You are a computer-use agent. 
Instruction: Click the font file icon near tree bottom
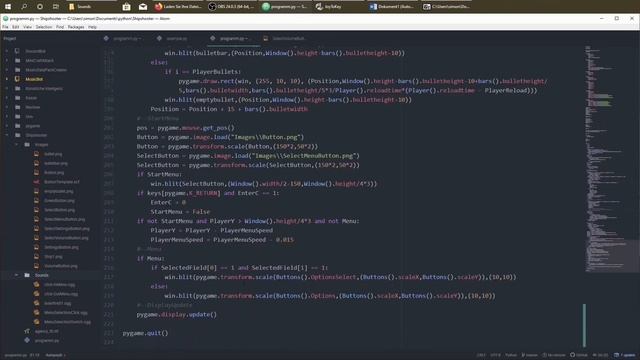pos(27,331)
